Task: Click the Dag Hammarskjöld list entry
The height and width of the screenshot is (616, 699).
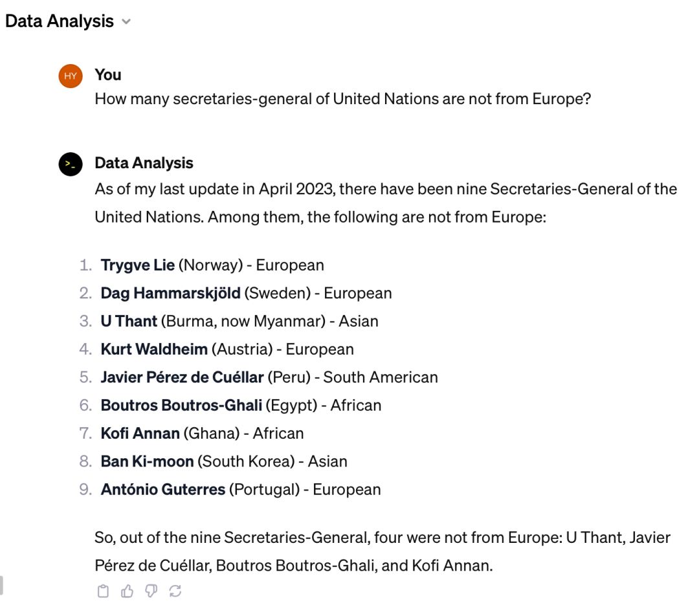Action: click(x=246, y=293)
